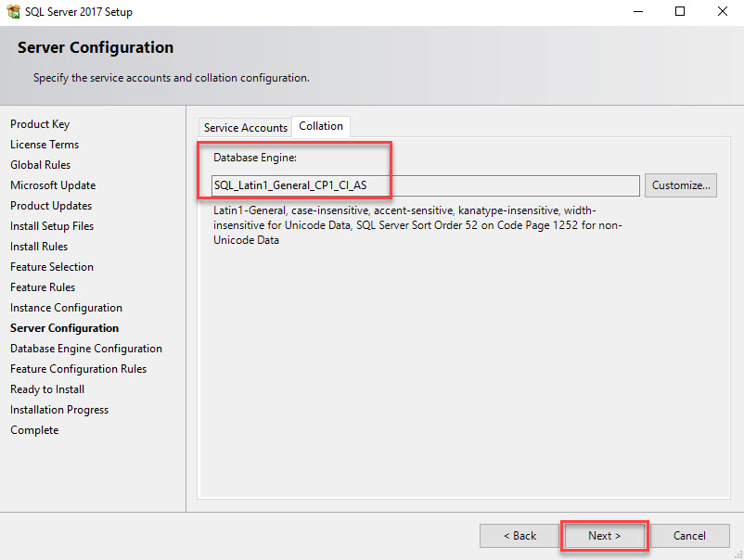Click the 'Database Engine:' label
Screen dimensions: 744x560
pos(255,158)
